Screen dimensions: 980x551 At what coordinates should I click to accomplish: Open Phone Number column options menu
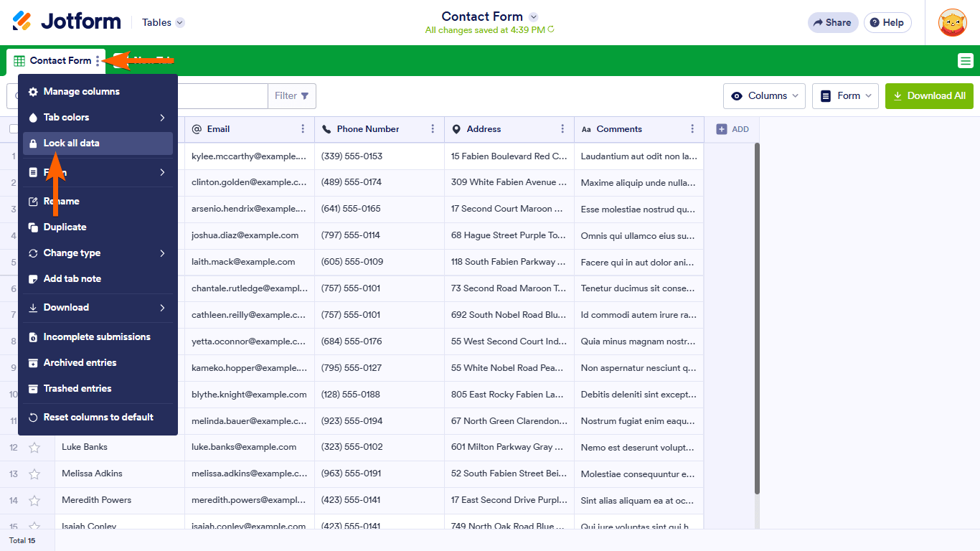point(433,129)
